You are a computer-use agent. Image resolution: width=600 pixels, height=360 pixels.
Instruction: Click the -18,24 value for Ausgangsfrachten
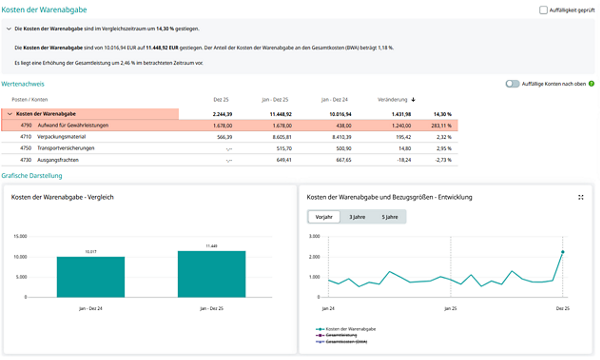404,160
